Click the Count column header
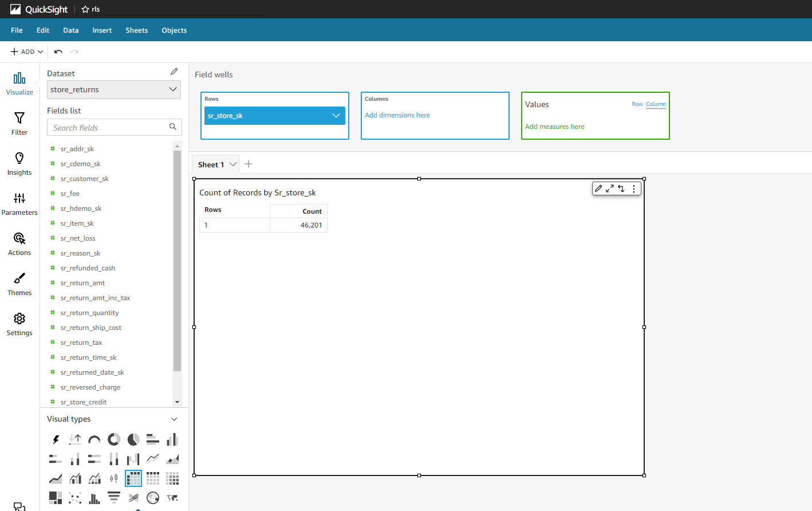This screenshot has width=812, height=511. [298, 211]
